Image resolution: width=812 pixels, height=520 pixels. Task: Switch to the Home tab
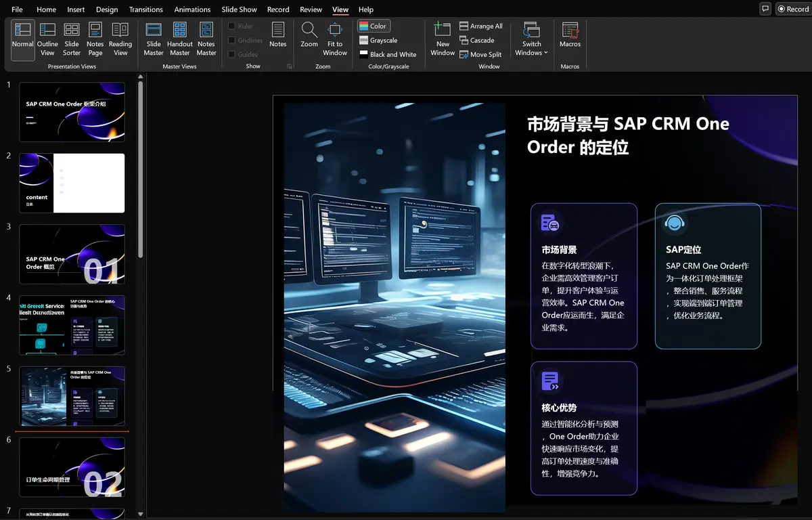tap(46, 9)
